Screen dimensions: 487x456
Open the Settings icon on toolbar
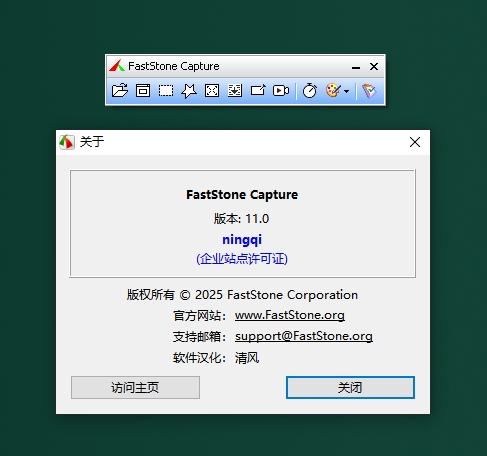coord(369,91)
